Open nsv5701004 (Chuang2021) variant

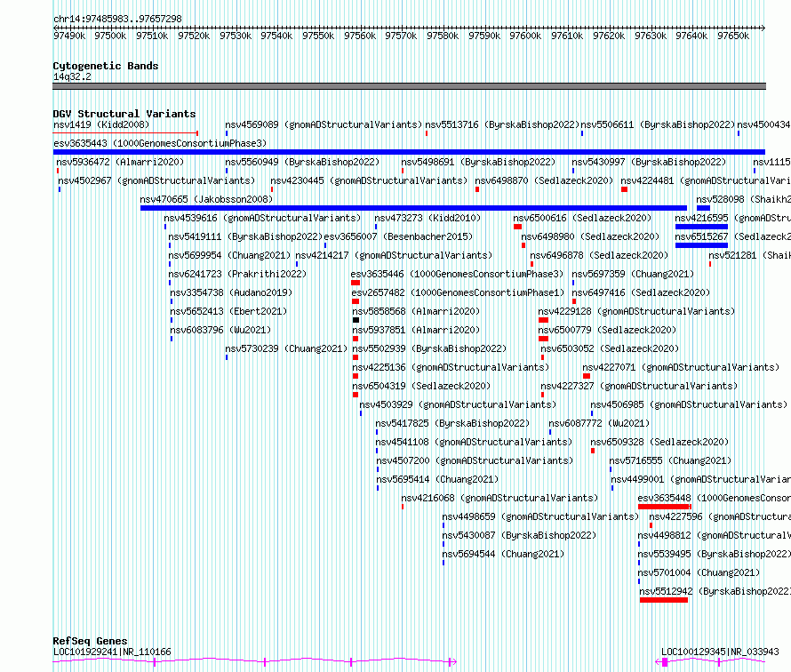699,572
